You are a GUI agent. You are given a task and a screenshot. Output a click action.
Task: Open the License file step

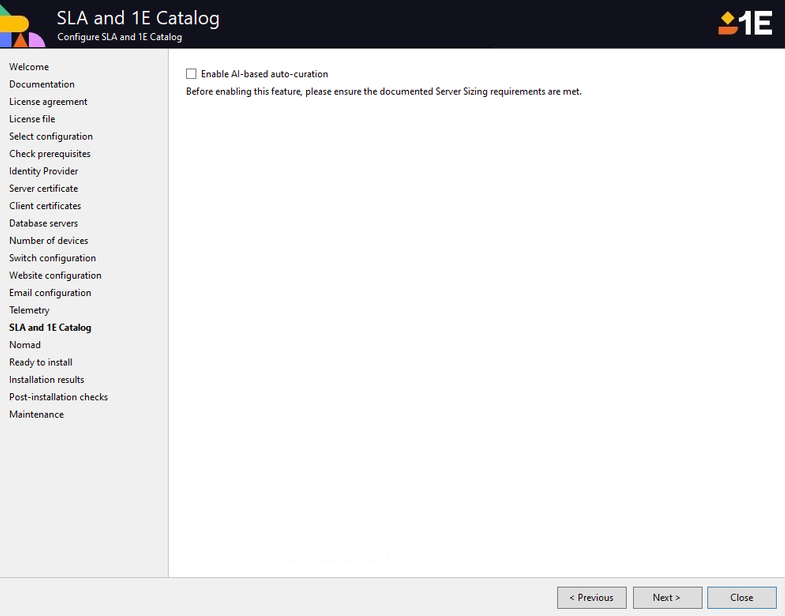coord(32,119)
